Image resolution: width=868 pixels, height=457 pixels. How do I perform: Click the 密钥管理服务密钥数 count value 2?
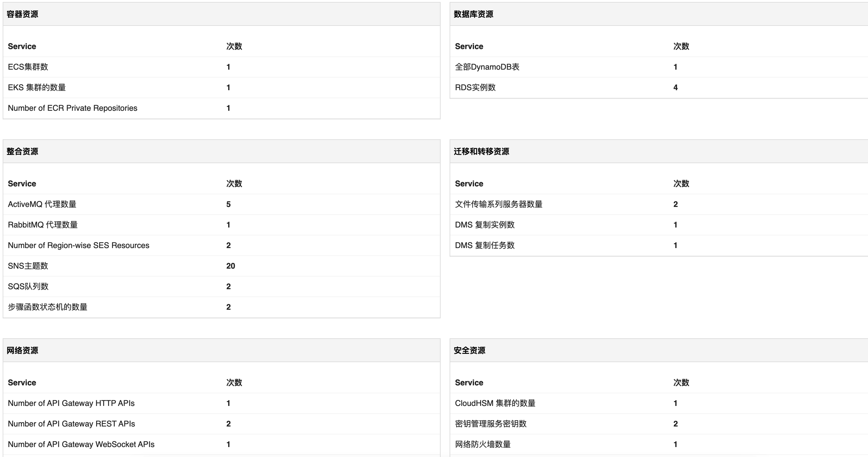(x=675, y=424)
